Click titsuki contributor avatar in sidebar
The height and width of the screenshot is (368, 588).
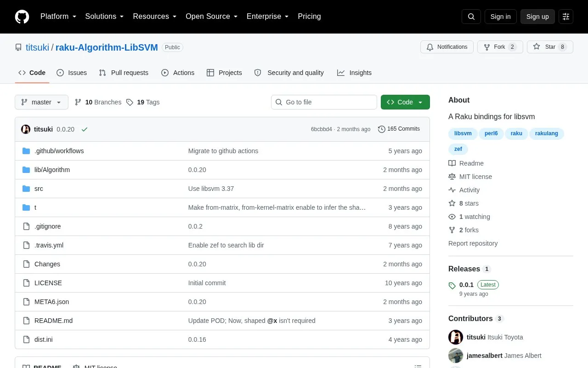coord(456,337)
